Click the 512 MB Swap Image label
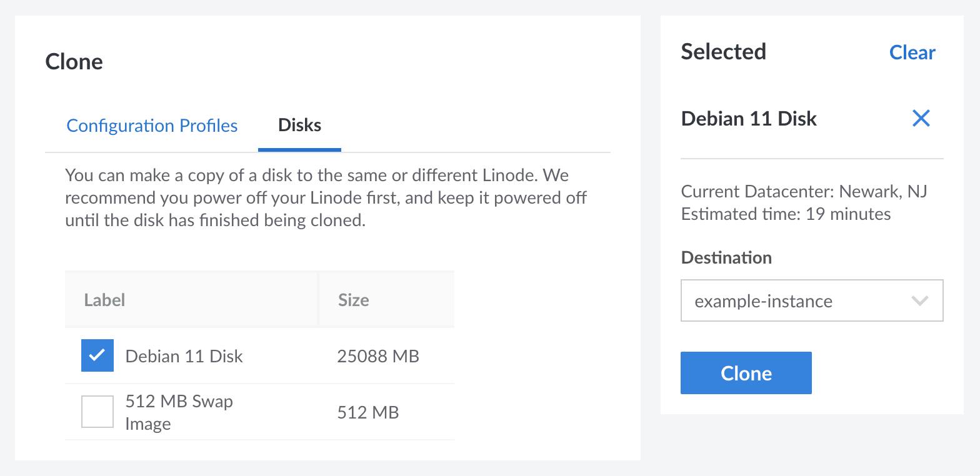The image size is (980, 476). [179, 412]
